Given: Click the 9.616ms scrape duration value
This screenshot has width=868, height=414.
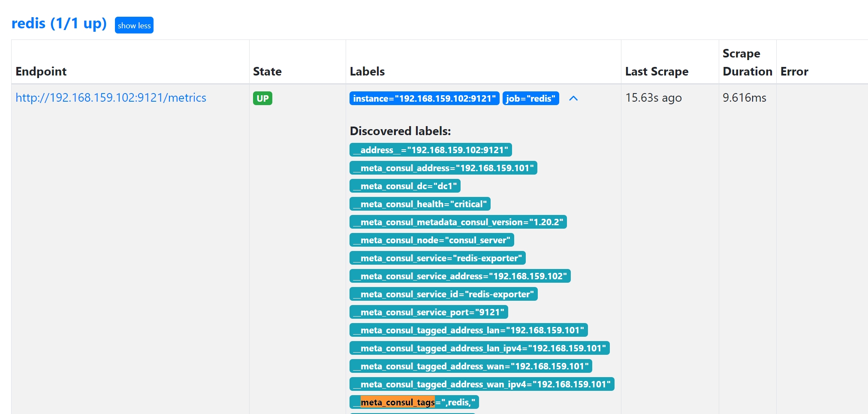Looking at the screenshot, I should 744,98.
